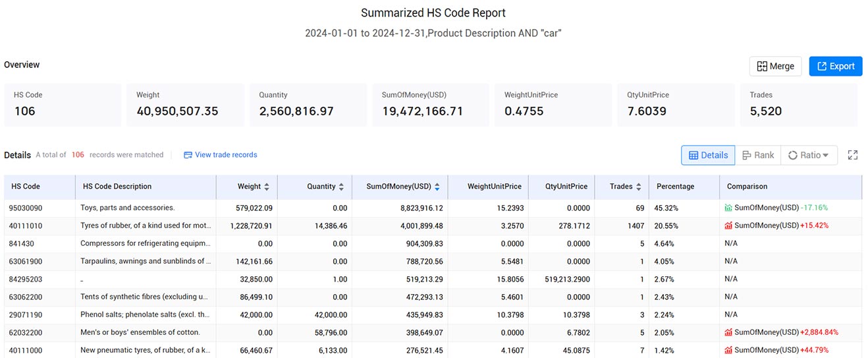
Task: Select HS Code 841430 cell
Action: click(x=40, y=243)
